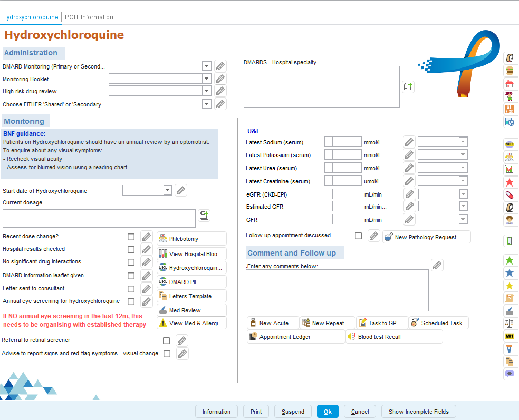Select the Hydroxychloroquine tab
The image size is (519, 420).
30,17
